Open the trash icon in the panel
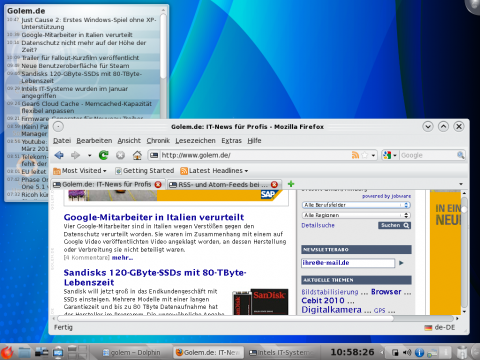480x360 pixels. click(462, 352)
